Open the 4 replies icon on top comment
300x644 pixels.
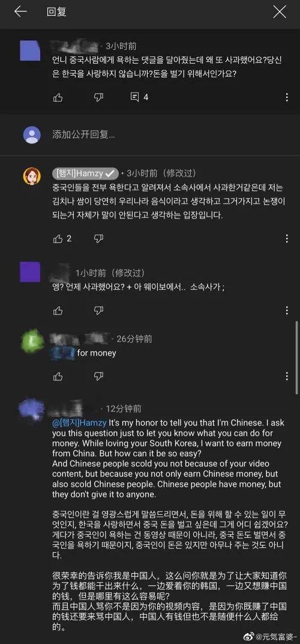tap(139, 97)
